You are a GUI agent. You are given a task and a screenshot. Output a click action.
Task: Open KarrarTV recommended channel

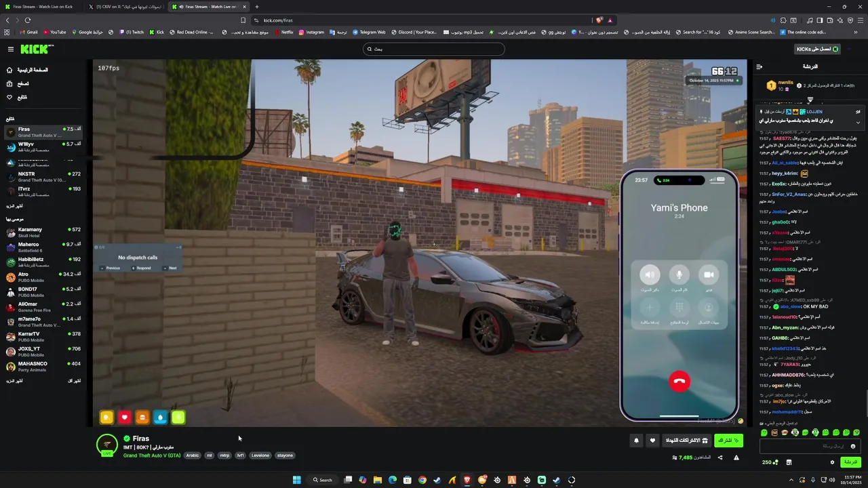(x=43, y=336)
